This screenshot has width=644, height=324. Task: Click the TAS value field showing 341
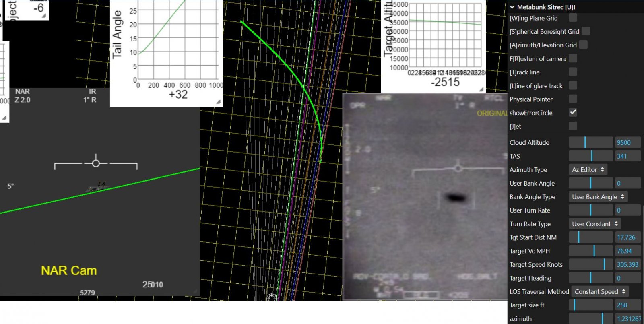point(627,156)
